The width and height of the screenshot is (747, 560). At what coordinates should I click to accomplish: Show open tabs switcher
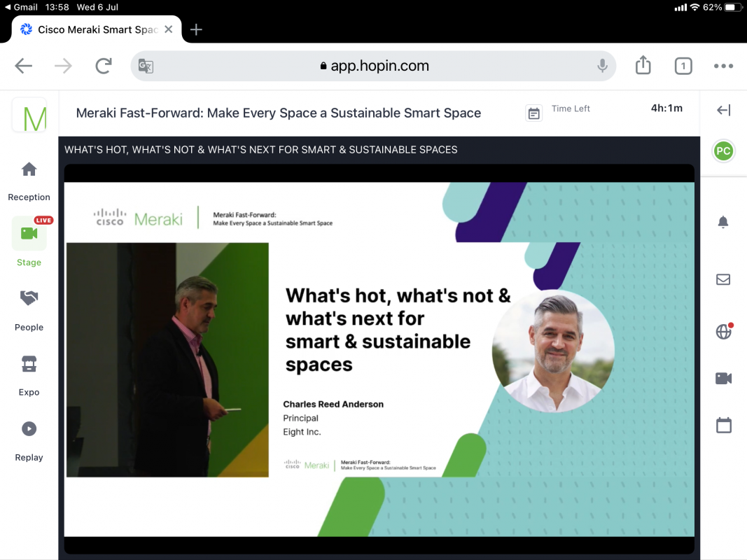(683, 66)
